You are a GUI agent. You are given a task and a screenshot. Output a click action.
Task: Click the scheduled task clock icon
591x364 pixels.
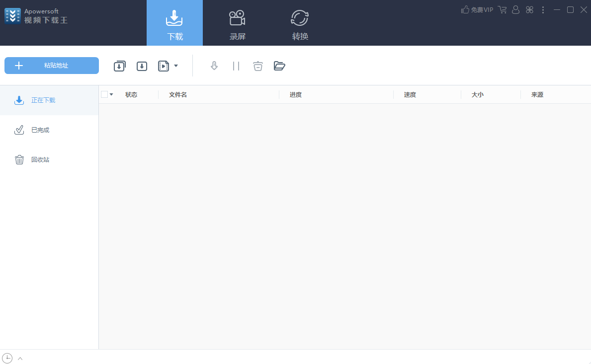[7, 358]
